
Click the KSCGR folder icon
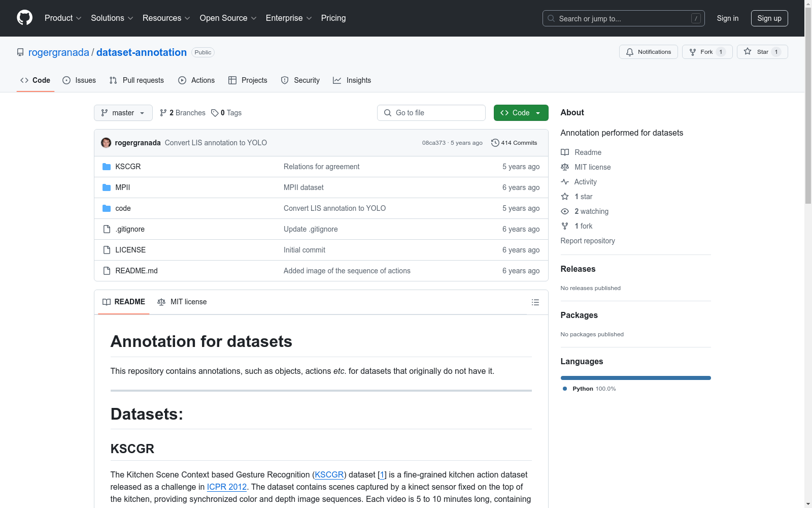point(107,167)
